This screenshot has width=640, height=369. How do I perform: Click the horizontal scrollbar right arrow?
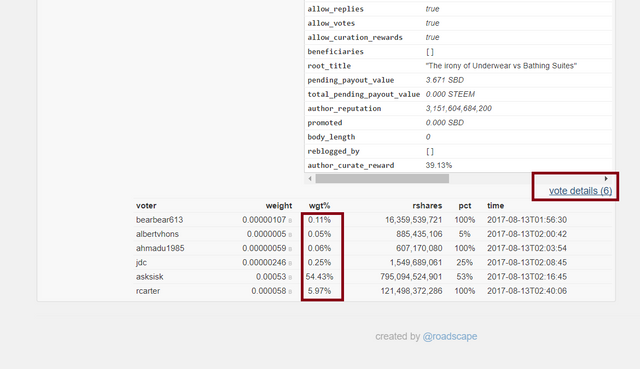pos(606,178)
